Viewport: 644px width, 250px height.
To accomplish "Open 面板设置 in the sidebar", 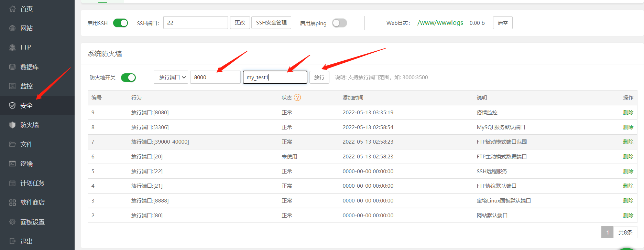I will tap(33, 222).
